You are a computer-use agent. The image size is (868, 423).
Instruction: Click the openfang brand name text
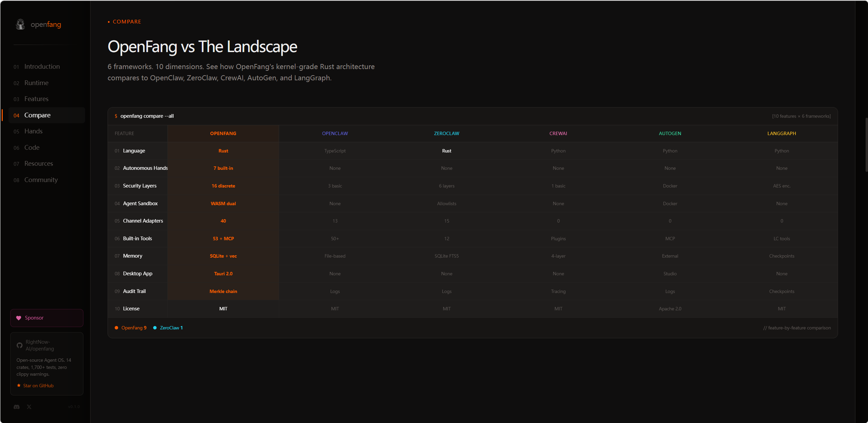pos(46,25)
